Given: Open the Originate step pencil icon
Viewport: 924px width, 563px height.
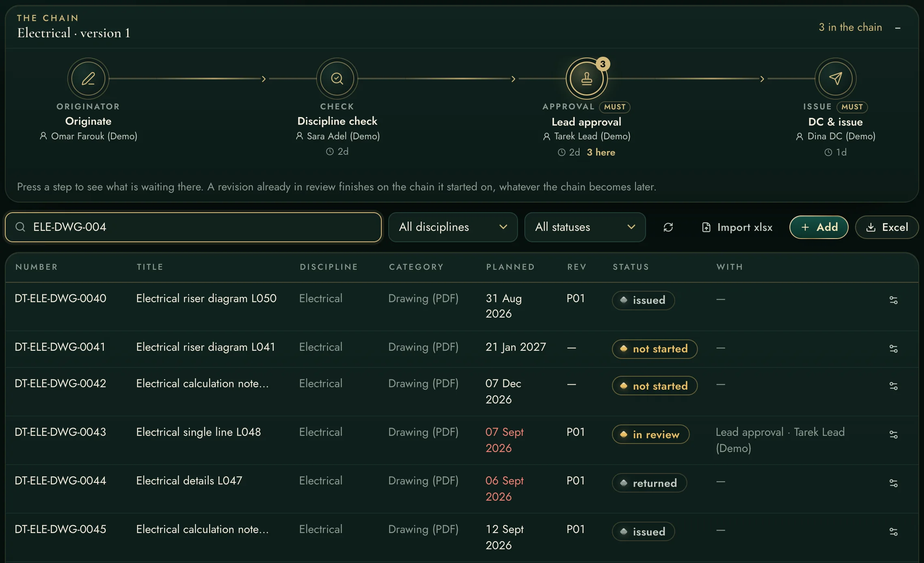Looking at the screenshot, I should 88,79.
